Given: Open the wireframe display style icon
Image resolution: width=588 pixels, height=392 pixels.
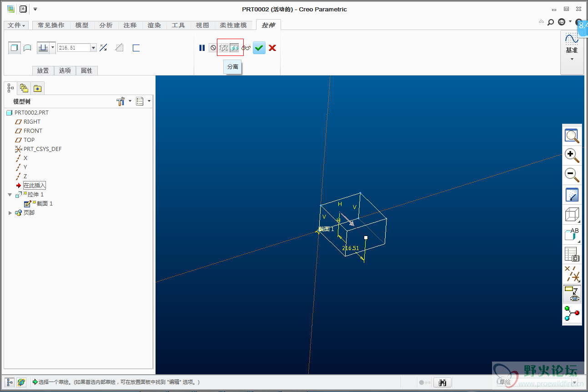Looking at the screenshot, I should pyautogui.click(x=572, y=214).
